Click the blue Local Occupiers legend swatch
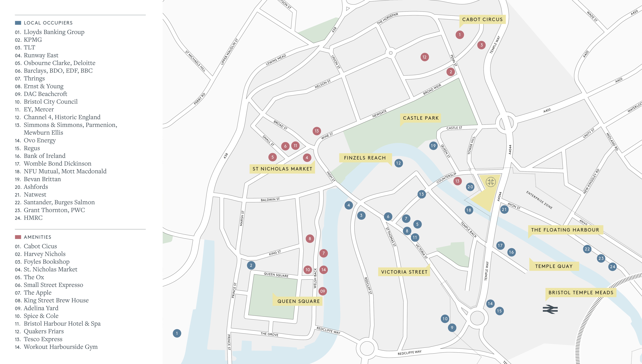The image size is (642, 364). (18, 23)
